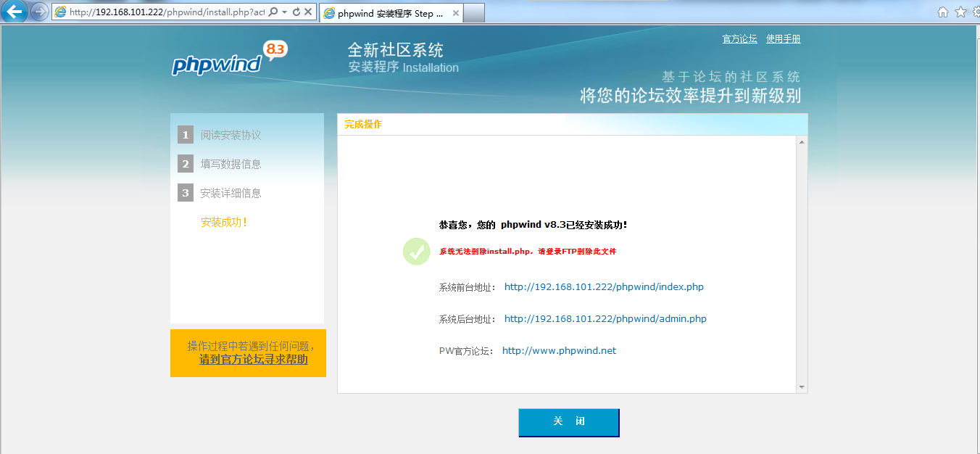Click the browser Back arrow button

coord(14,12)
